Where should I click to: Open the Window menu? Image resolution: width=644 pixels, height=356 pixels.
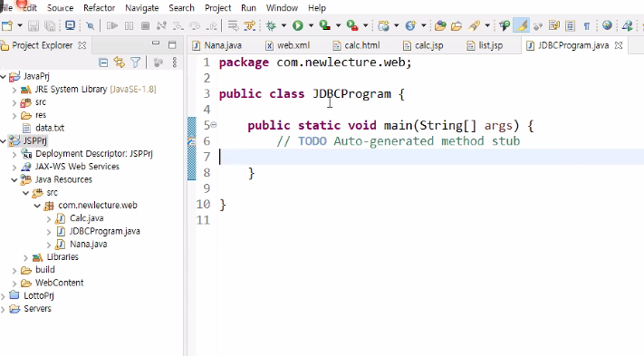(x=282, y=8)
